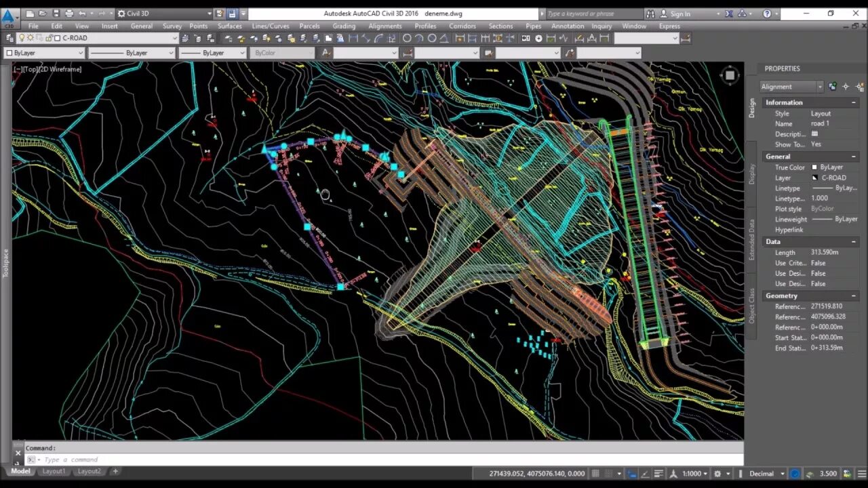Screen dimensions: 868x488
Task: Toggle Ortho mode in status bar
Action: point(631,474)
